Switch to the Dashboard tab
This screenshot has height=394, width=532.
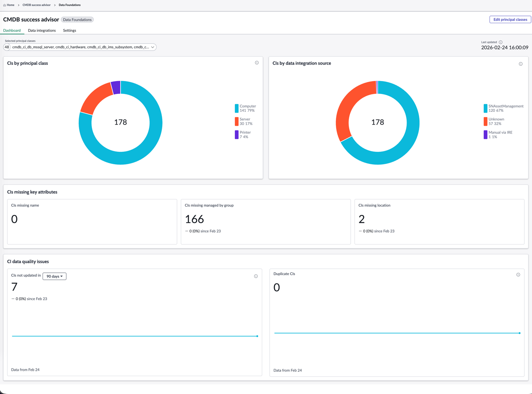pos(12,30)
